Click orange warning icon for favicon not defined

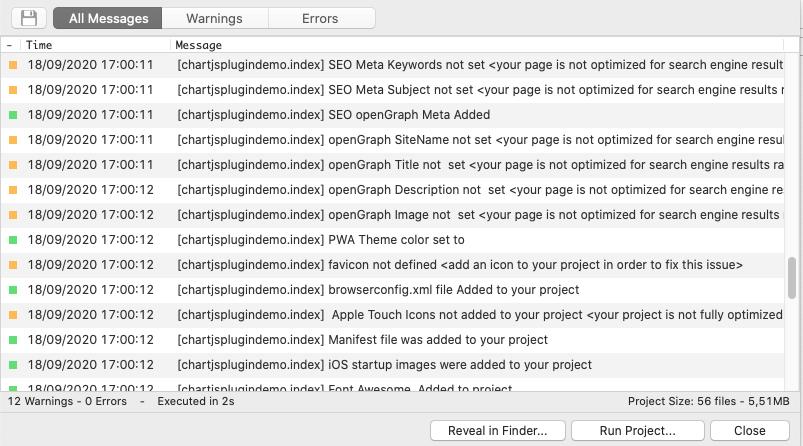tap(13, 265)
